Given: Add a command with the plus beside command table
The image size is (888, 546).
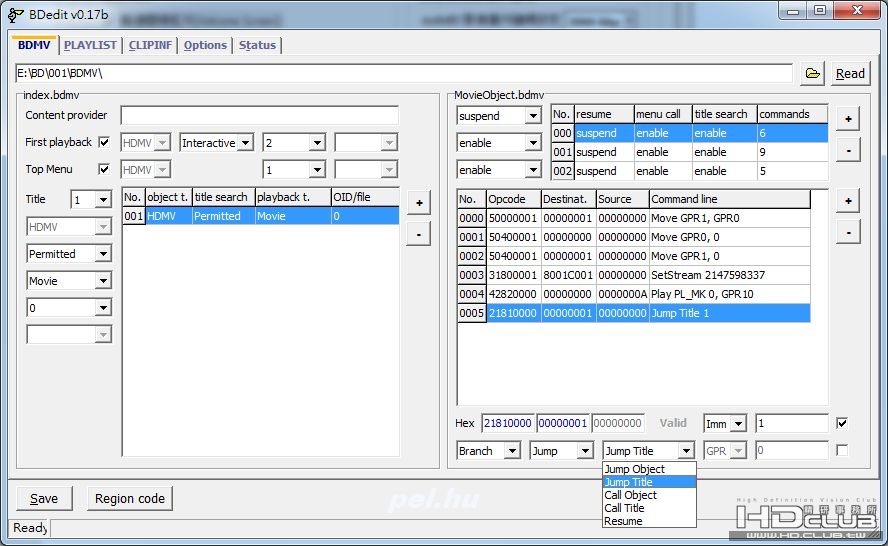Looking at the screenshot, I should point(848,201).
